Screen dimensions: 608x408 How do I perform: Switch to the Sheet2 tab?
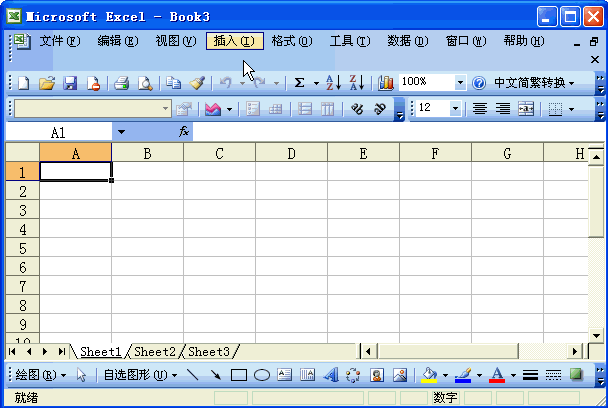154,351
